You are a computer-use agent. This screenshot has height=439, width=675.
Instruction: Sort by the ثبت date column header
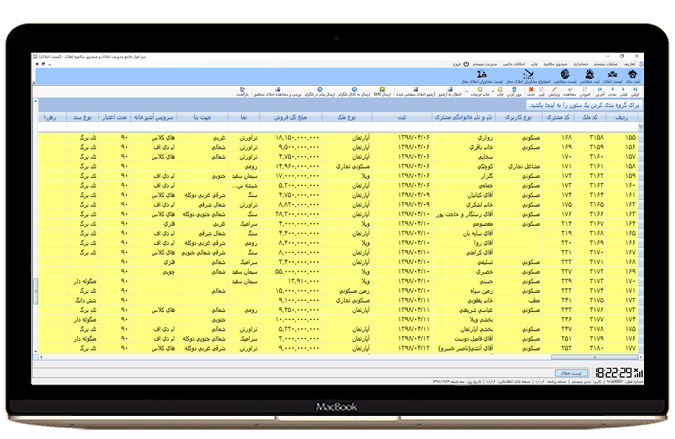(402, 117)
